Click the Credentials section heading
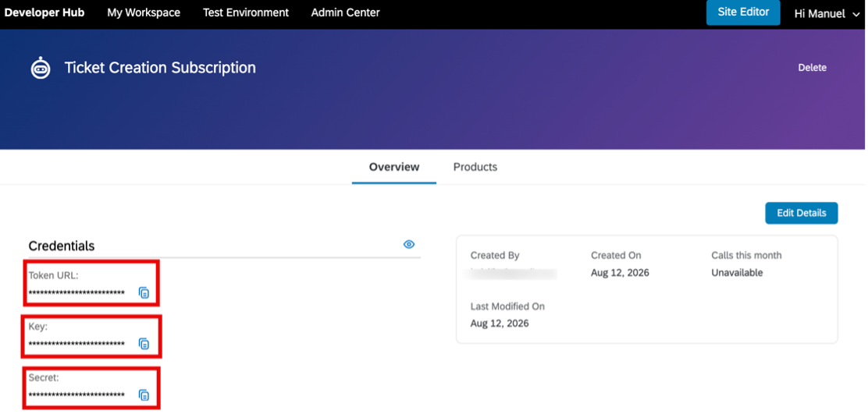 point(62,246)
